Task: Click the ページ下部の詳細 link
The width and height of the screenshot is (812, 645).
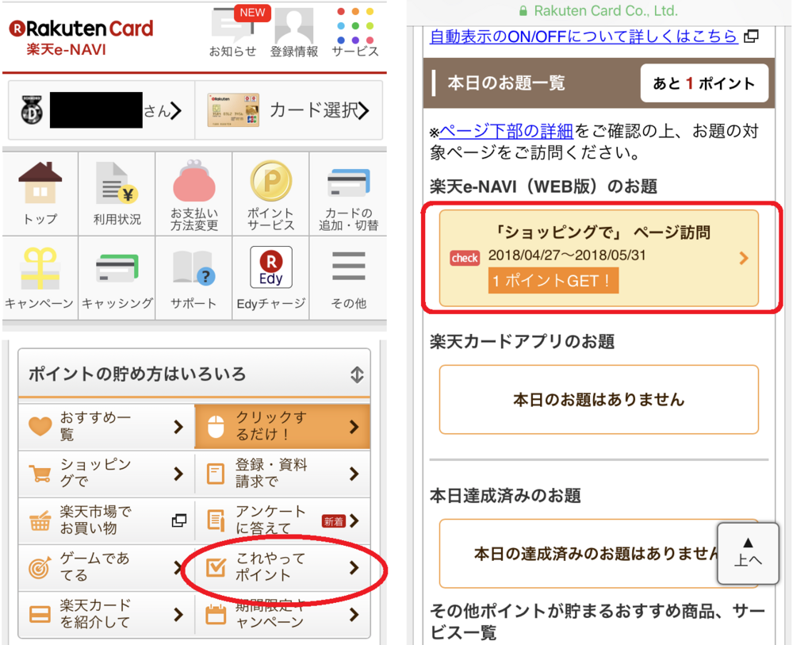Action: (506, 131)
